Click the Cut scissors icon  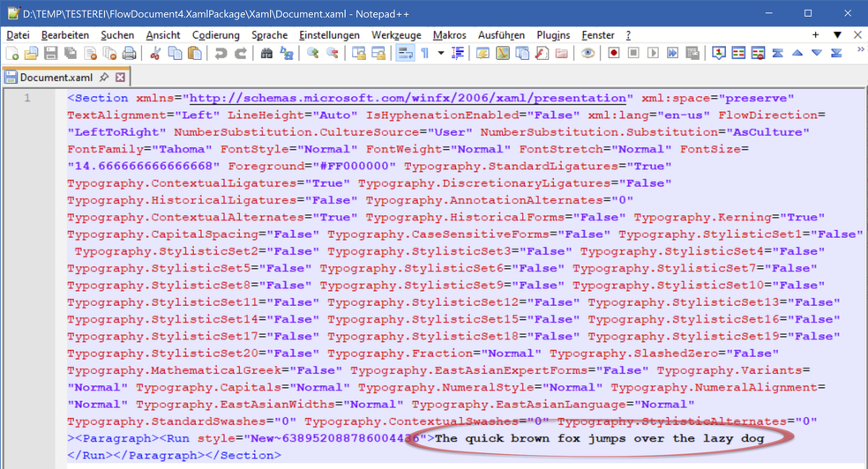point(155,54)
